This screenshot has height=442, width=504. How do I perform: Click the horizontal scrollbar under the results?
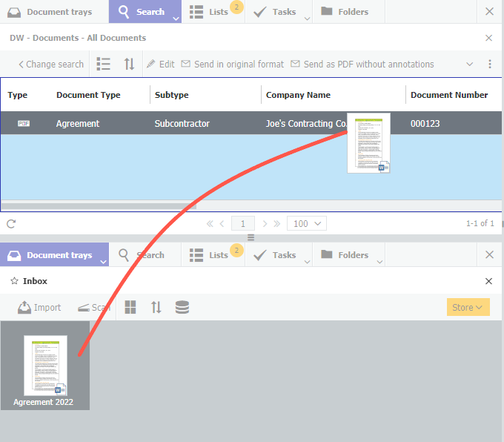[x=185, y=205]
